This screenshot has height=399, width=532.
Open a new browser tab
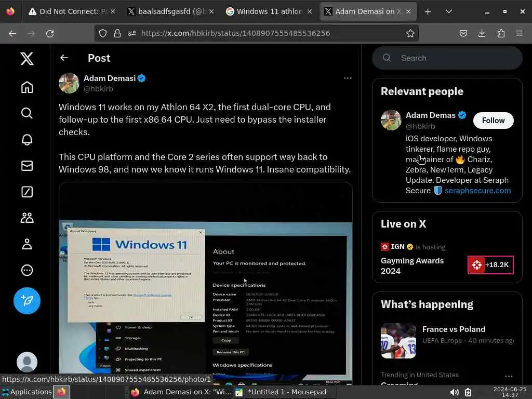click(428, 11)
